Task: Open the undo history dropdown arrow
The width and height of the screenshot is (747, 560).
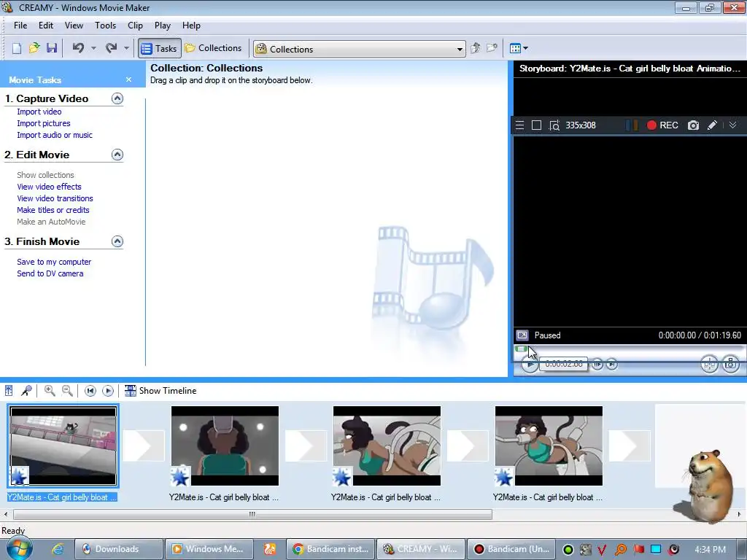Action: point(93,48)
